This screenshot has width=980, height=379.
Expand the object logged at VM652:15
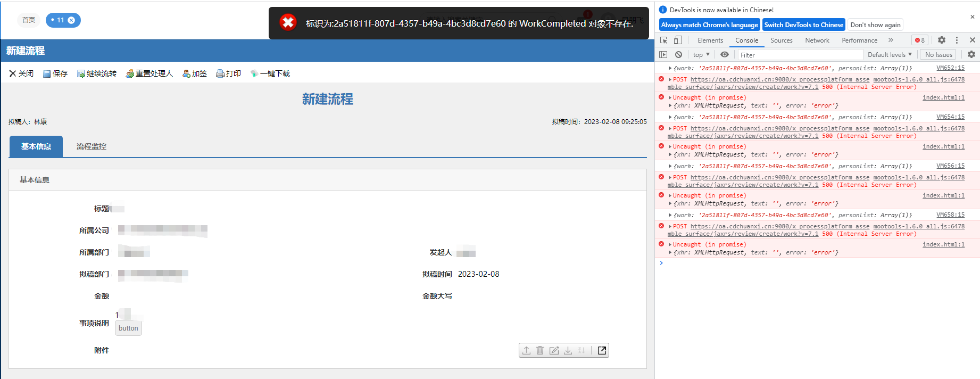tap(670, 68)
